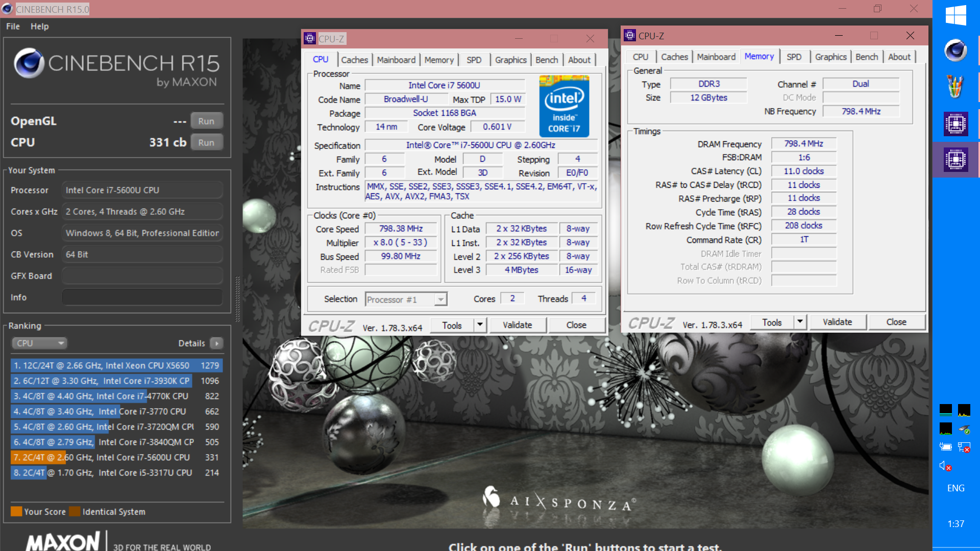This screenshot has height=551, width=980.
Task: Click the Cinebench taskbar icon
Action: [955, 51]
